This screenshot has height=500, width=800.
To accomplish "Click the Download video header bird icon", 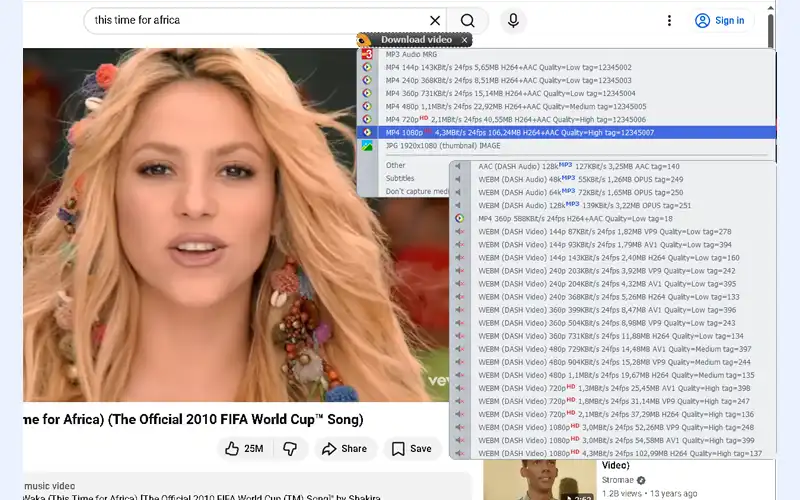I will (x=364, y=40).
